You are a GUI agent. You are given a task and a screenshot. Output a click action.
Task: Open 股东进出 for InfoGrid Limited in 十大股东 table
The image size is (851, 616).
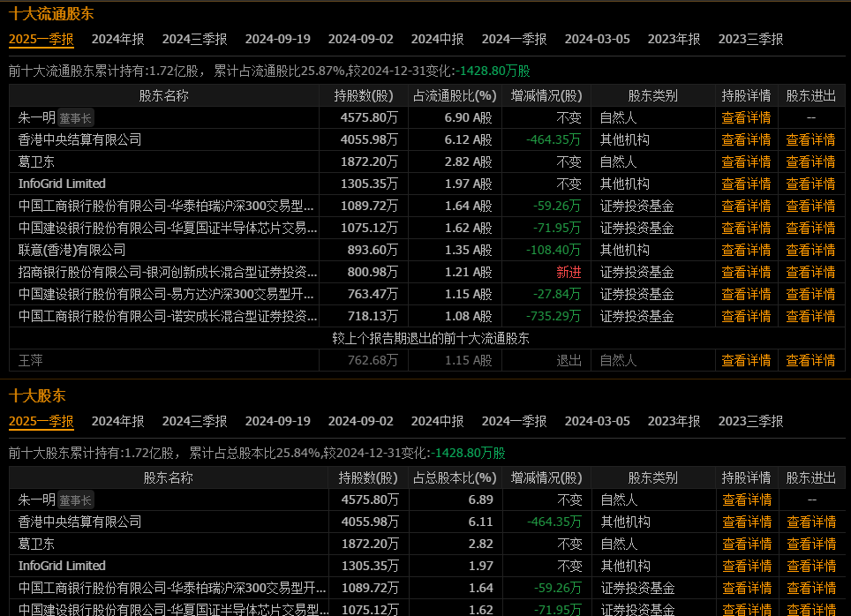(x=811, y=566)
